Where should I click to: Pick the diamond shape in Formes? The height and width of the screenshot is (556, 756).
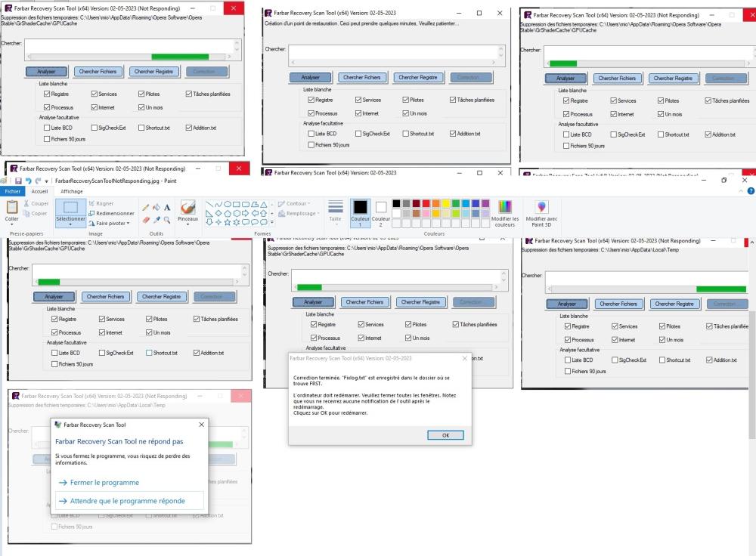(x=218, y=213)
